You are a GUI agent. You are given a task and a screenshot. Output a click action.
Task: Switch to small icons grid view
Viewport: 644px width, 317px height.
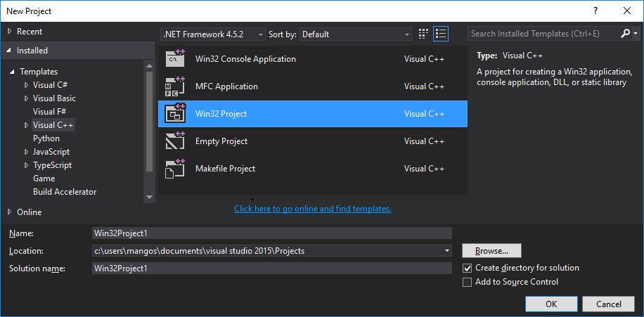point(423,34)
